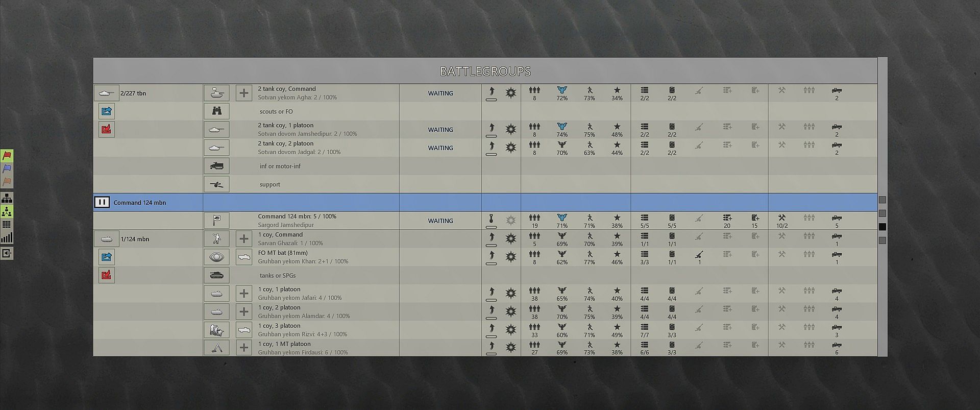Expand 1 coy, 2 platoon with plus button

point(244,311)
